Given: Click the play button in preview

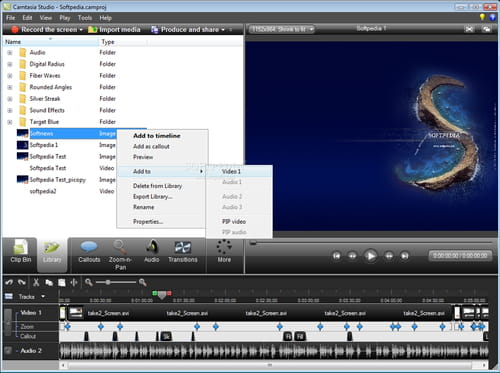Looking at the screenshot, I should pos(370,256).
